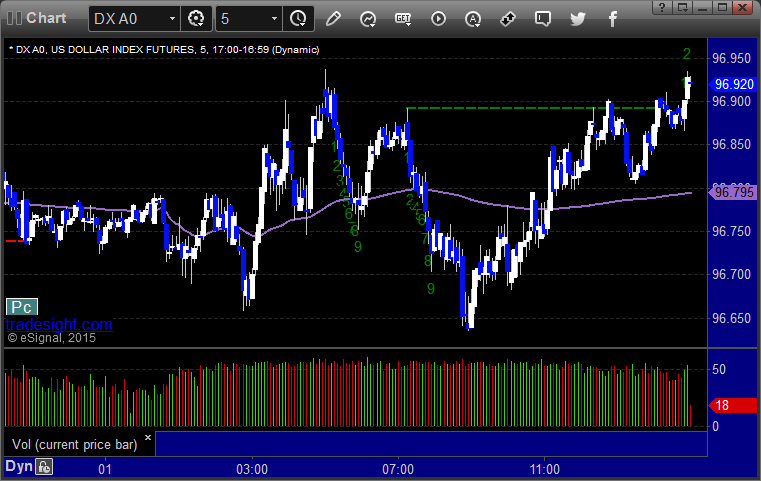761x481 pixels.
Task: Click the 96.750 price axis label
Action: tap(731, 232)
